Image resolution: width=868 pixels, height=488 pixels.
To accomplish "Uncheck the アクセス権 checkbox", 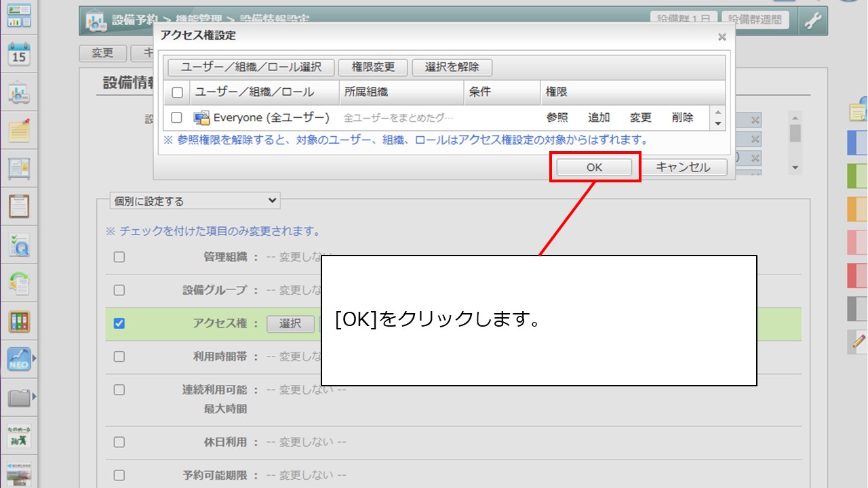I will coord(119,324).
